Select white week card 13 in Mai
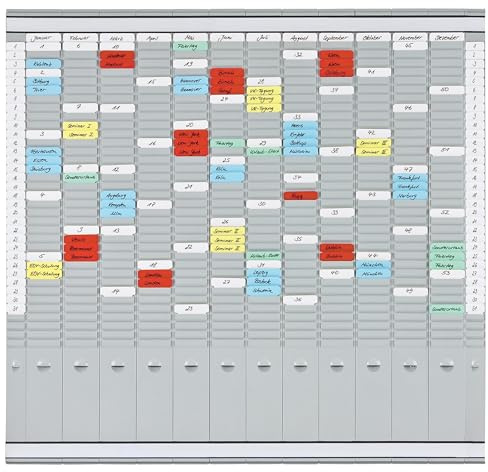Viewport: 488px width, 472px height. point(190,64)
